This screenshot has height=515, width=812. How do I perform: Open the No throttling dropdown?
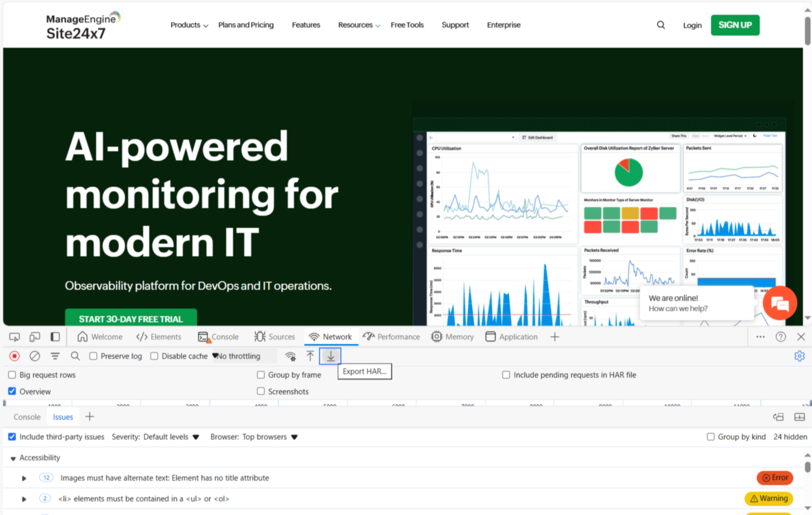(x=237, y=356)
